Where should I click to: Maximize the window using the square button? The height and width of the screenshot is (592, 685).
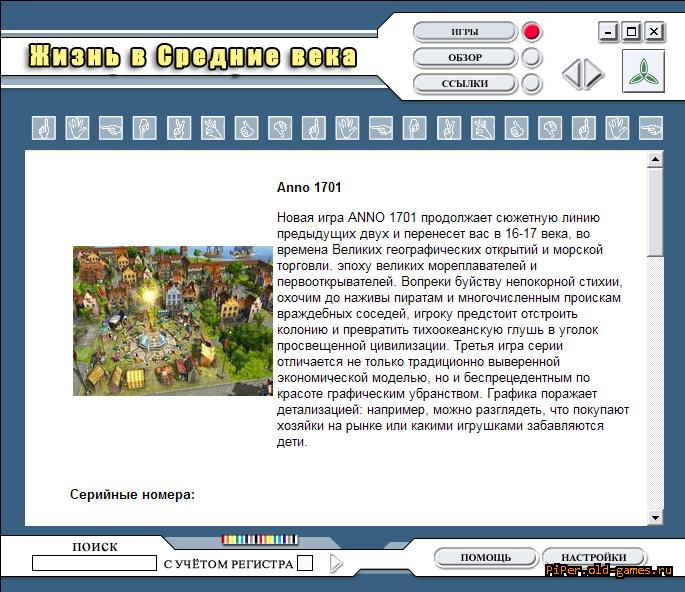[x=631, y=32]
